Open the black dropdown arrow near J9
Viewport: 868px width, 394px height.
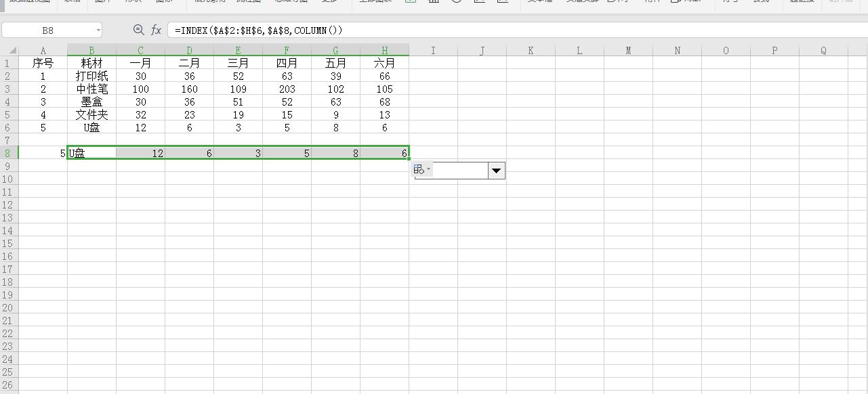tap(497, 171)
